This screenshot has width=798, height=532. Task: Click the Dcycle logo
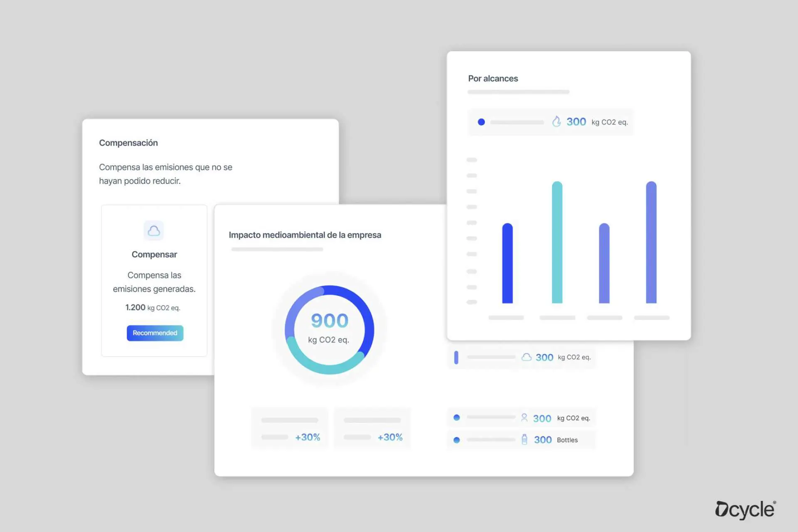[745, 510]
